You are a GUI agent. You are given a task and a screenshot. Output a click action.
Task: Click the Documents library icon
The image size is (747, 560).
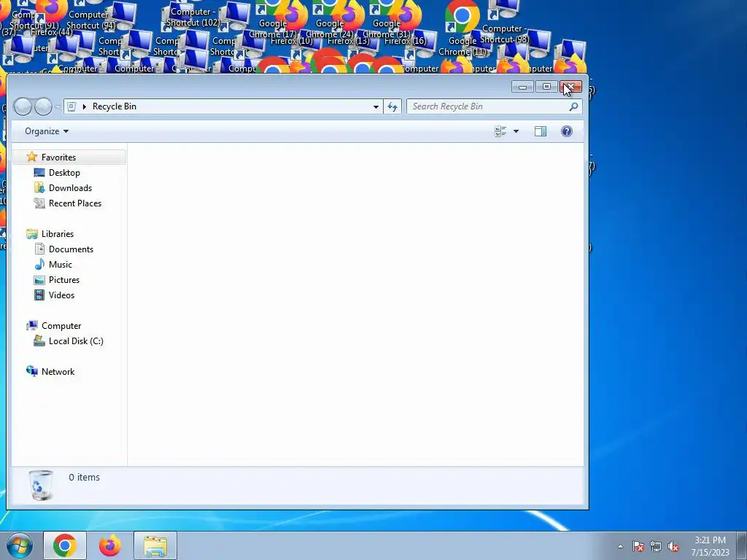tap(39, 249)
